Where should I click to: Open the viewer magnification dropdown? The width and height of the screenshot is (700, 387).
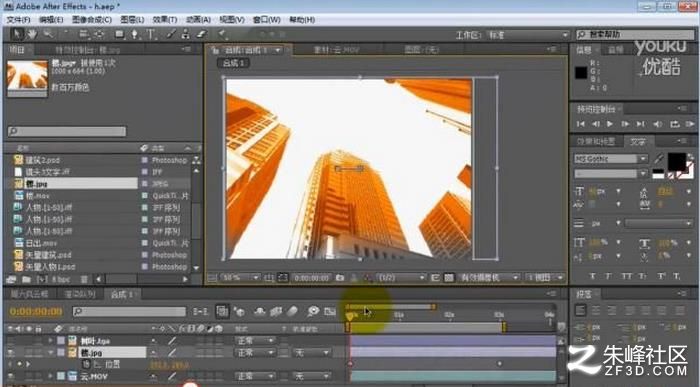[x=241, y=277]
